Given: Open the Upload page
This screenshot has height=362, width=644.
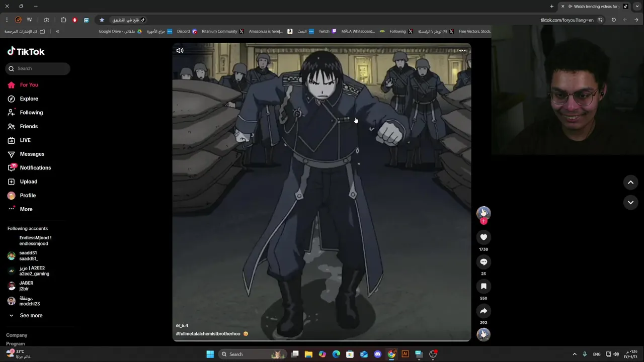Looking at the screenshot, I should click(x=23, y=182).
